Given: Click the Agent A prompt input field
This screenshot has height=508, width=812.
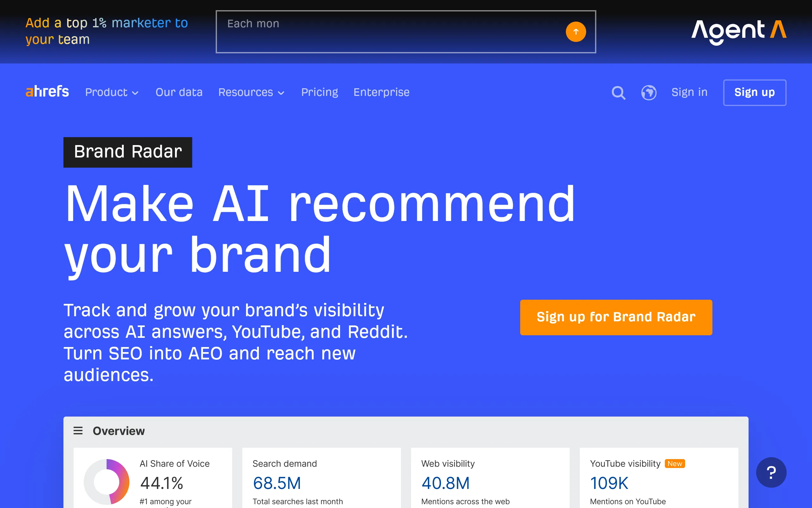Looking at the screenshot, I should [406, 31].
